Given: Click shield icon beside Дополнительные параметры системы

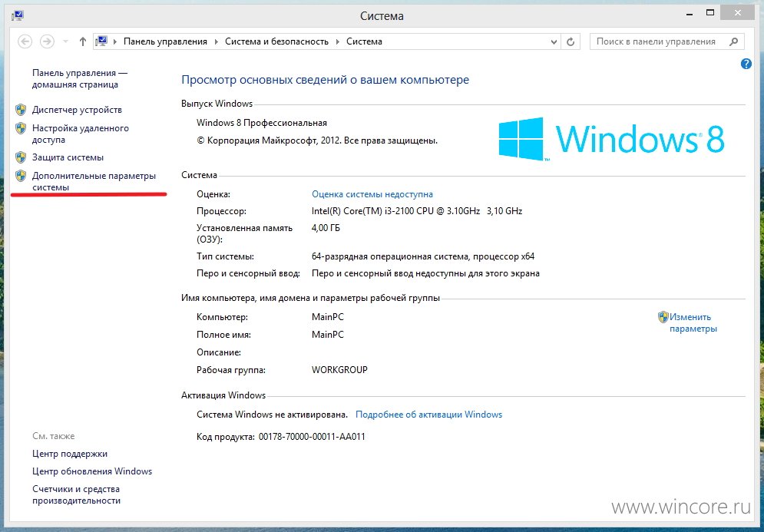Looking at the screenshot, I should pos(21,176).
